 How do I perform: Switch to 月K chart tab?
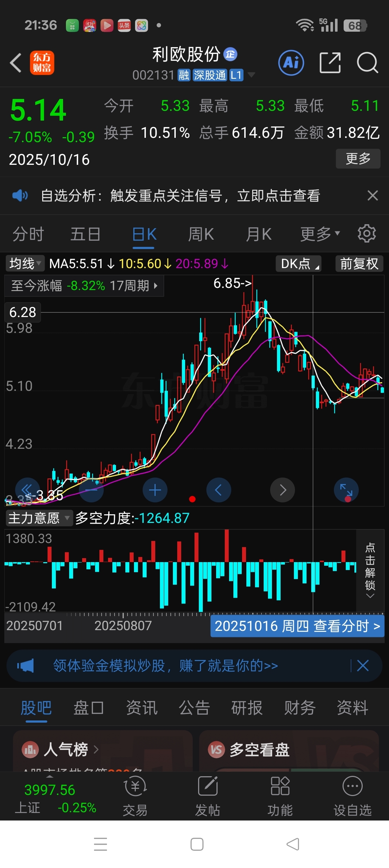[x=258, y=234]
